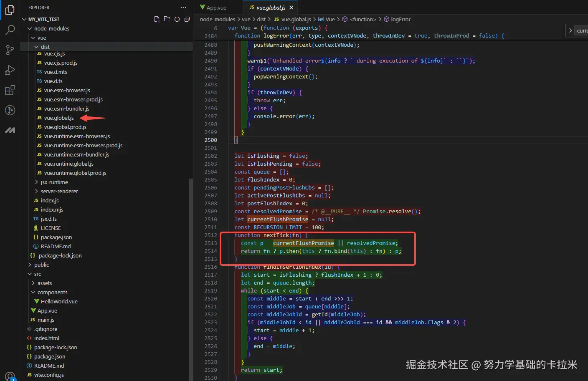The image size is (588, 381).
Task: Click the Explorer panel vertical scrollbar
Action: [191, 280]
